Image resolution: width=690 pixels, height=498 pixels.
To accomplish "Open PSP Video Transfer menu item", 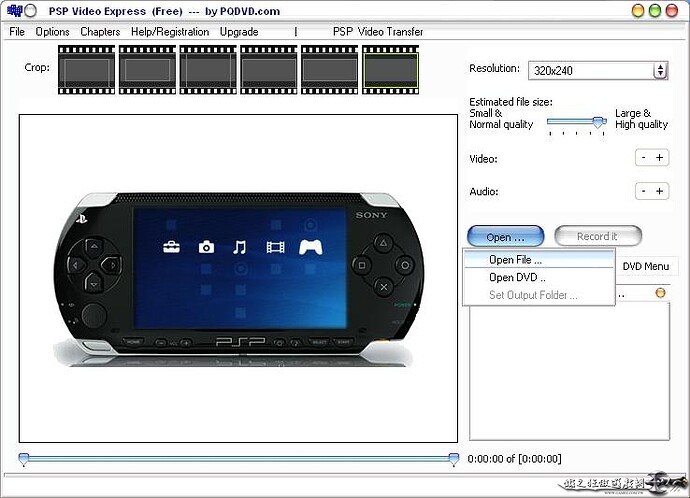I will click(378, 32).
